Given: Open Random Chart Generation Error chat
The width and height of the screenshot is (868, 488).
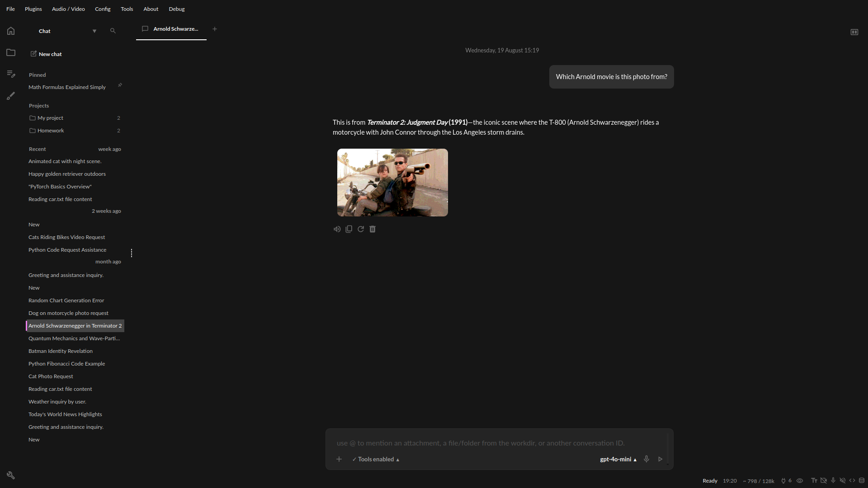Looking at the screenshot, I should 75,300.
